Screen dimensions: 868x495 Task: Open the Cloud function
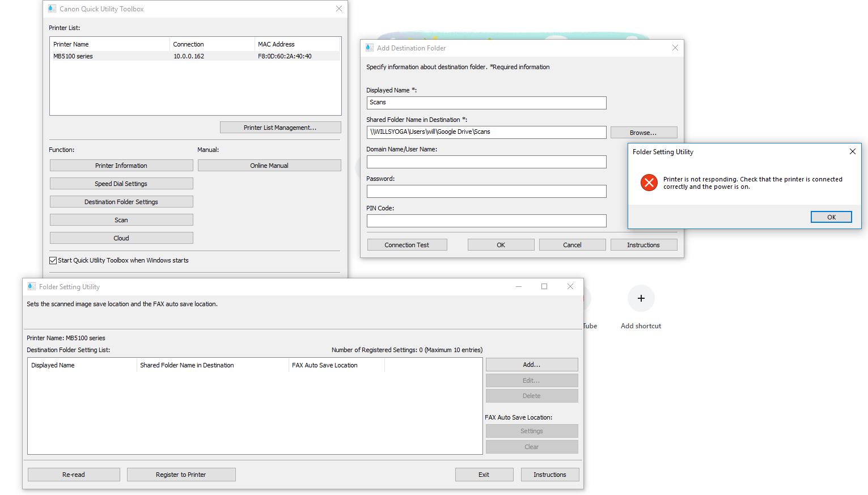(121, 238)
